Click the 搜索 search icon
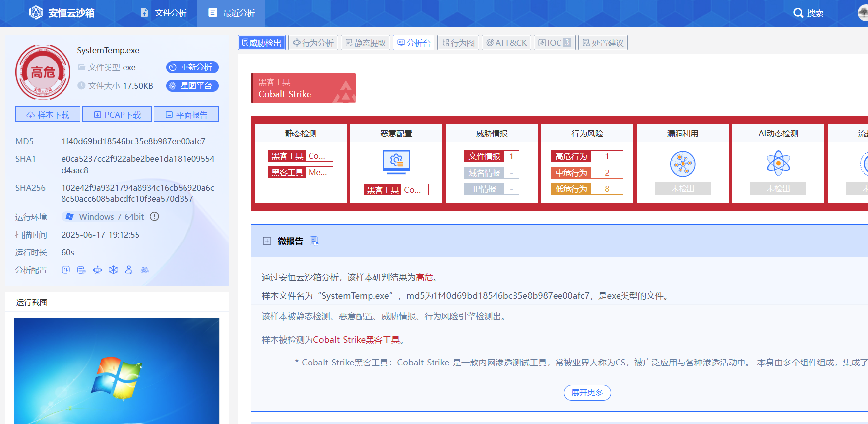 click(798, 13)
